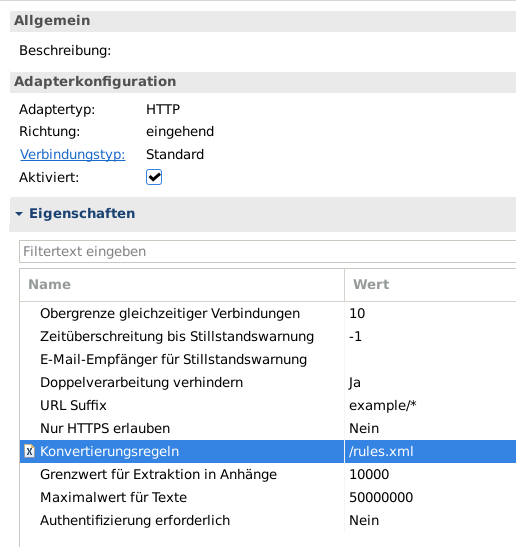This screenshot has height=547, width=516.
Task: Uncheck the Aktiviert checkbox
Action: [x=154, y=177]
